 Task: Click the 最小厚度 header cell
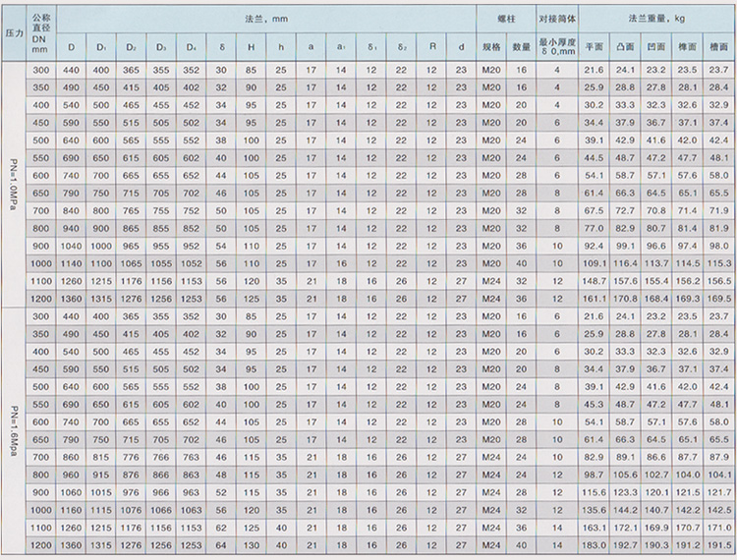tap(556, 46)
